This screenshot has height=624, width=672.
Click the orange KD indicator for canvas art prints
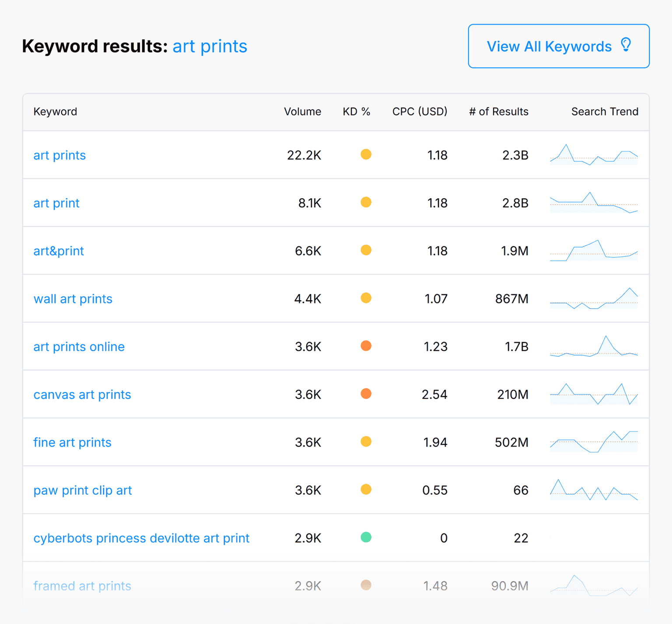(x=366, y=394)
